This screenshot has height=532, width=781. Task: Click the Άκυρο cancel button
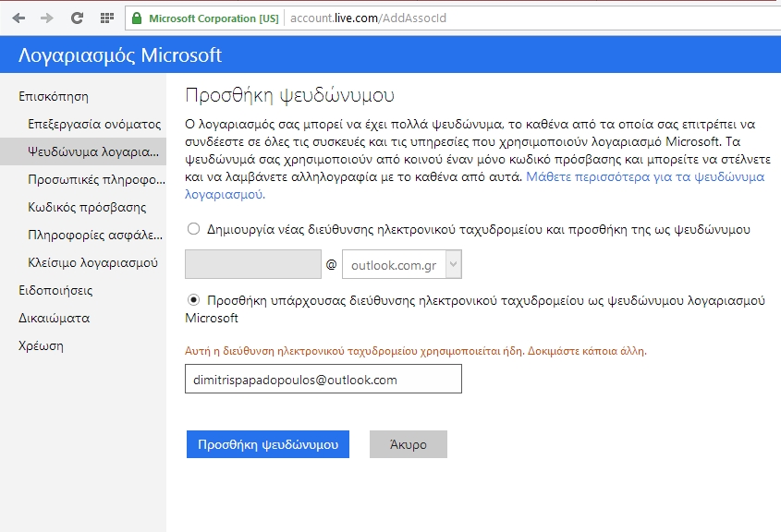point(409,444)
